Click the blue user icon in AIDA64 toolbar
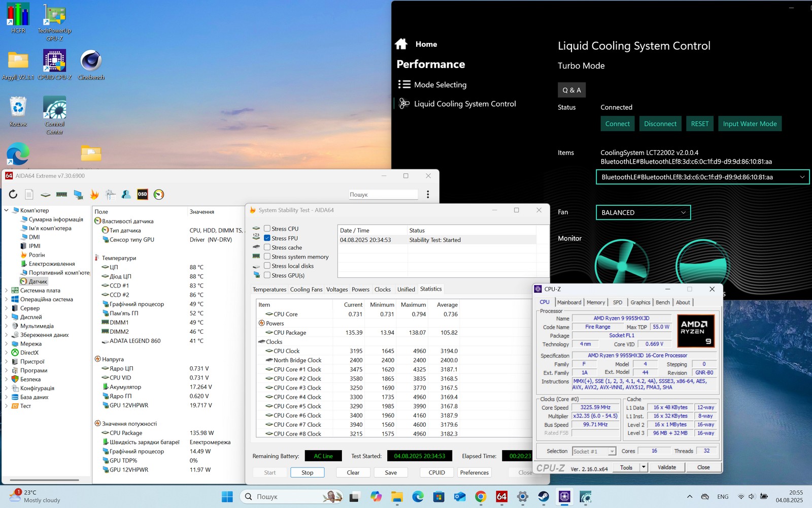The image size is (812, 508). [x=126, y=194]
